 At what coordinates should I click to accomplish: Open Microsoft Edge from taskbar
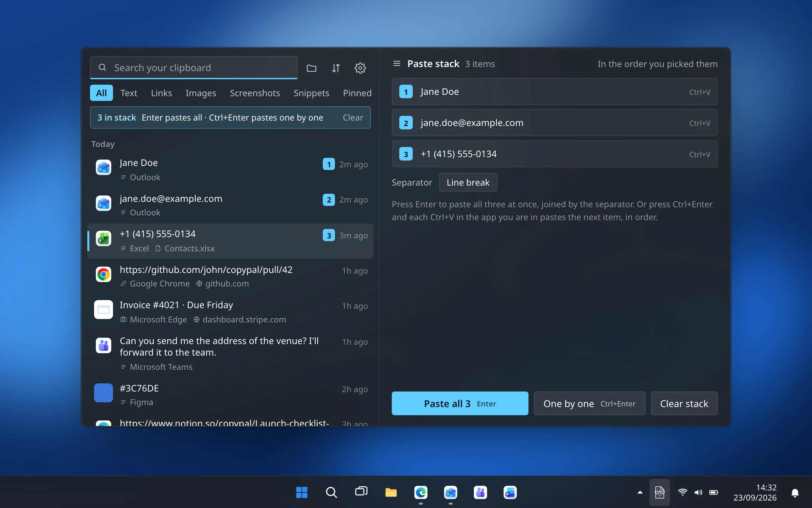point(421,492)
